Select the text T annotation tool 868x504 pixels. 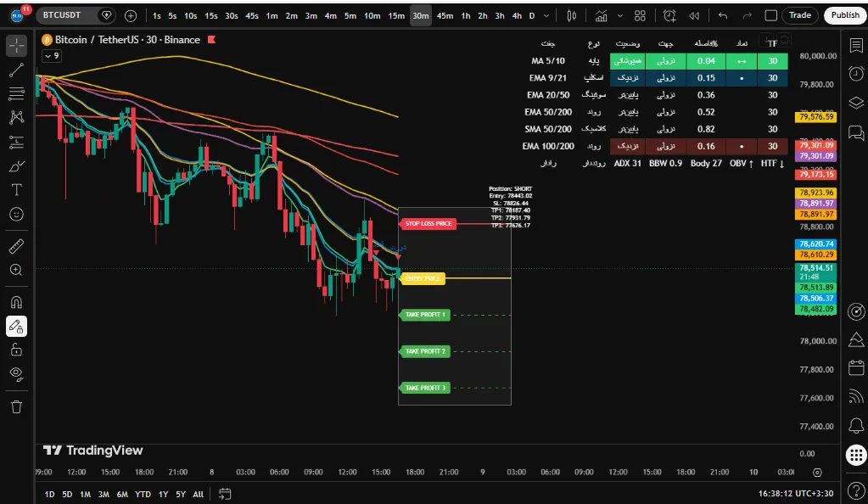point(17,190)
